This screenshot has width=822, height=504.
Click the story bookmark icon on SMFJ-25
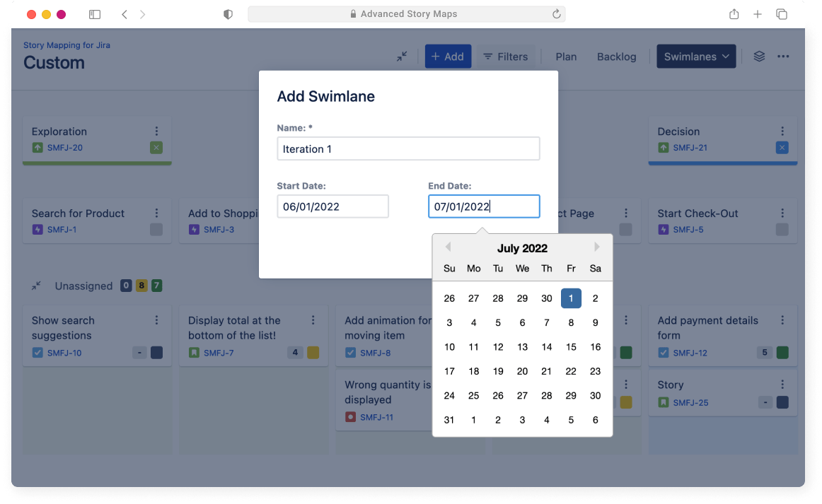[664, 402]
